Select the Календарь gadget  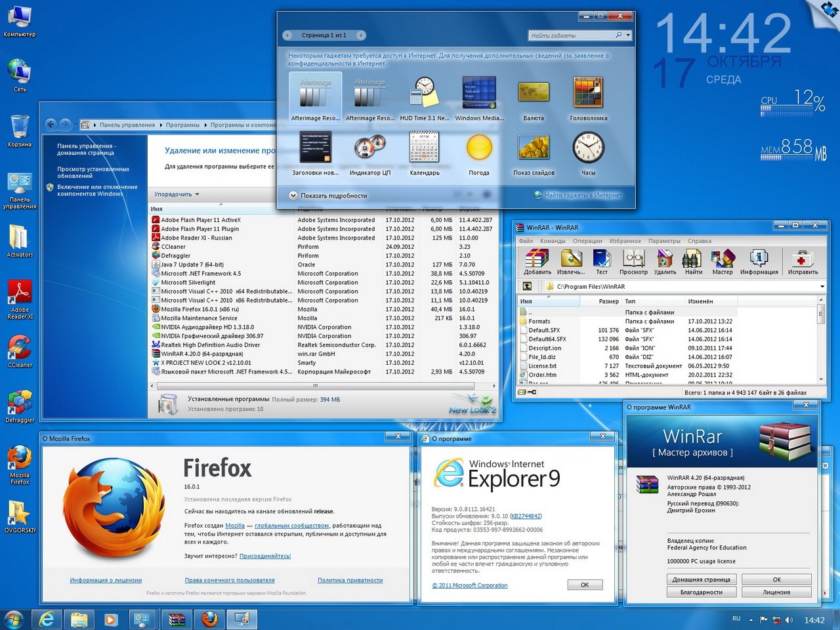pos(425,154)
